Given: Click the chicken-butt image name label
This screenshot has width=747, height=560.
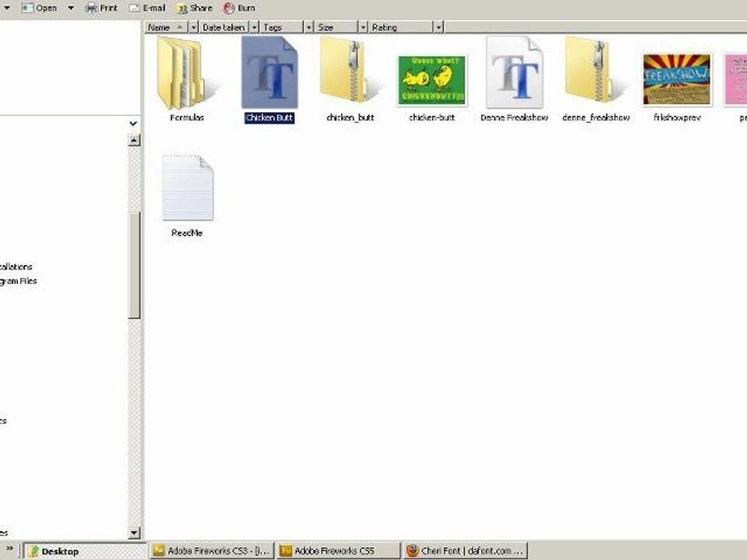Looking at the screenshot, I should [432, 117].
